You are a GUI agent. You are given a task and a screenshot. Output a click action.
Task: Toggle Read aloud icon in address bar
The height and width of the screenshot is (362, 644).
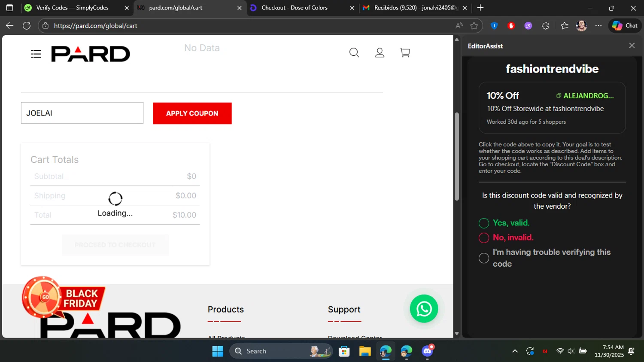459,26
